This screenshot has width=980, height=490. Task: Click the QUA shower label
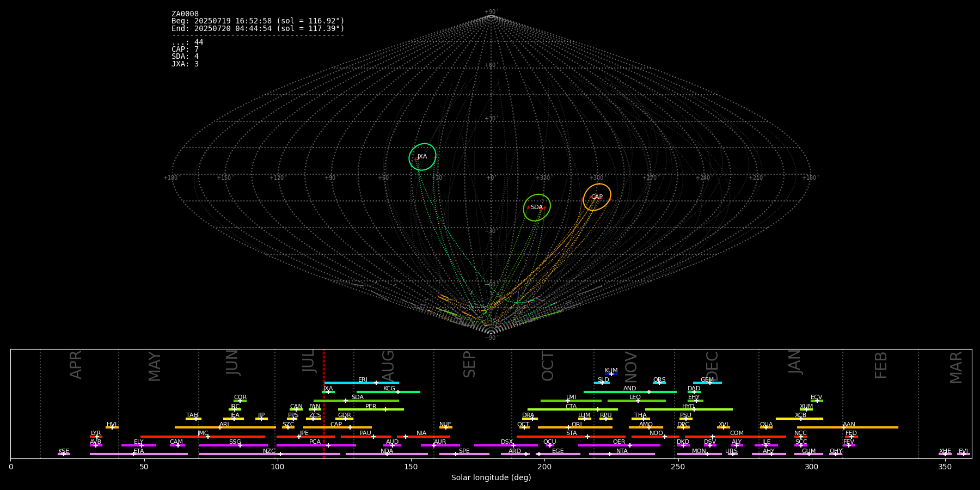coord(766,425)
